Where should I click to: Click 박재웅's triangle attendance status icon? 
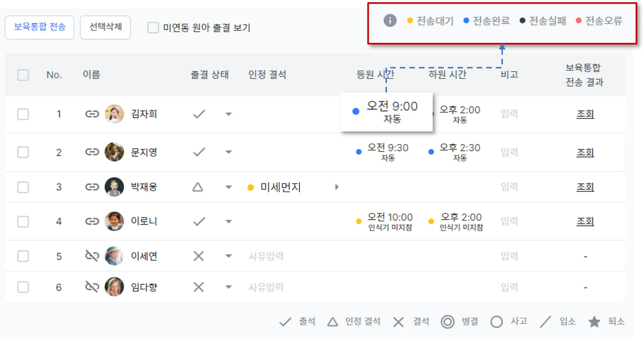tap(197, 187)
